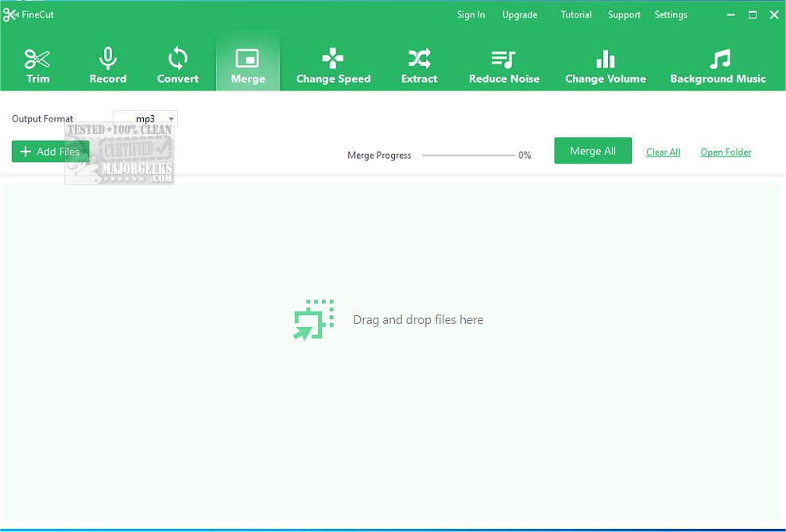Open the Change Speed tool
Viewport: 786px width, 532px height.
coord(333,66)
